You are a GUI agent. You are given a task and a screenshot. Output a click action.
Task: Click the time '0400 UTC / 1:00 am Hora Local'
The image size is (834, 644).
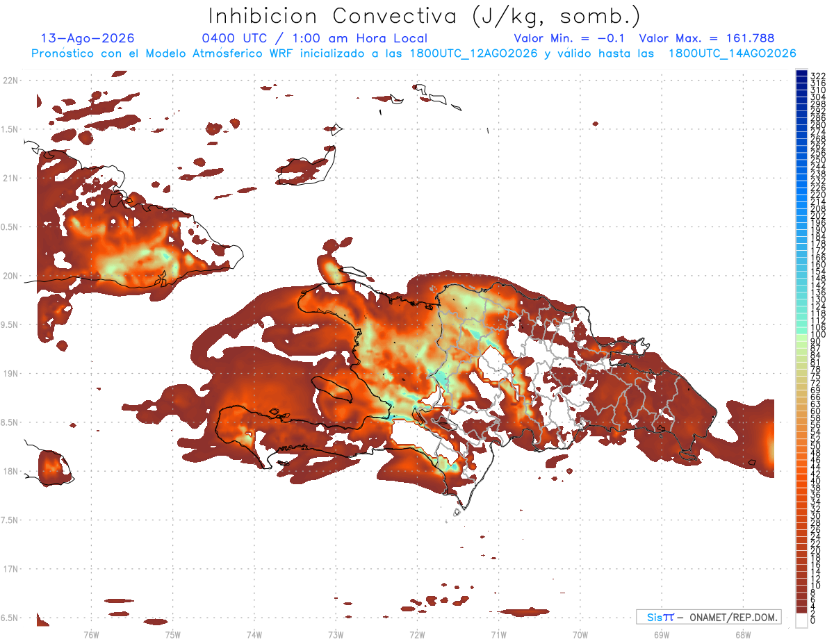(315, 39)
